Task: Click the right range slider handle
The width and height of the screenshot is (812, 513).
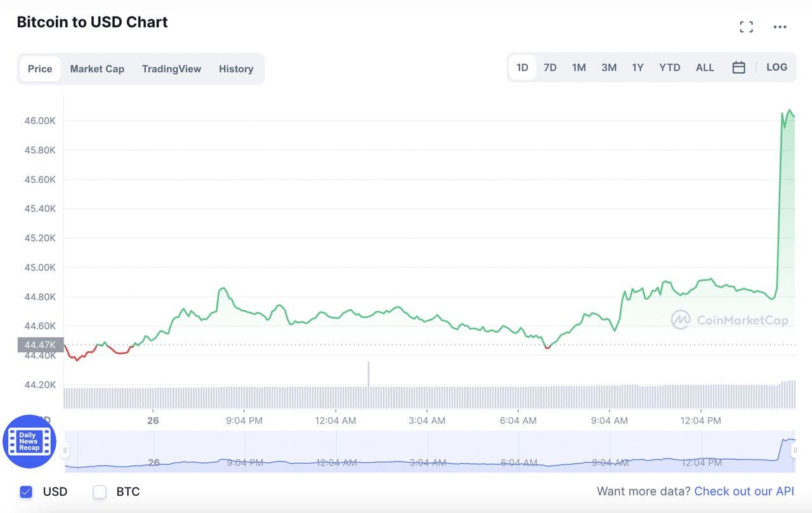Action: point(795,451)
